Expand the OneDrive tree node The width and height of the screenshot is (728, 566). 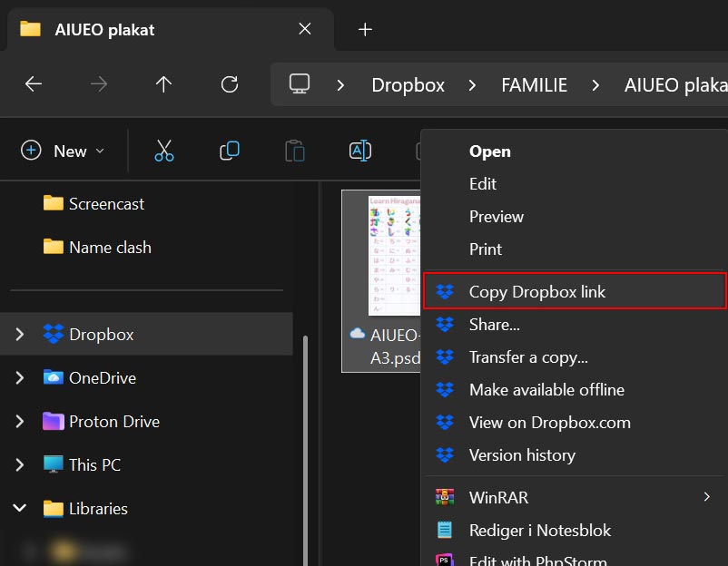point(20,378)
